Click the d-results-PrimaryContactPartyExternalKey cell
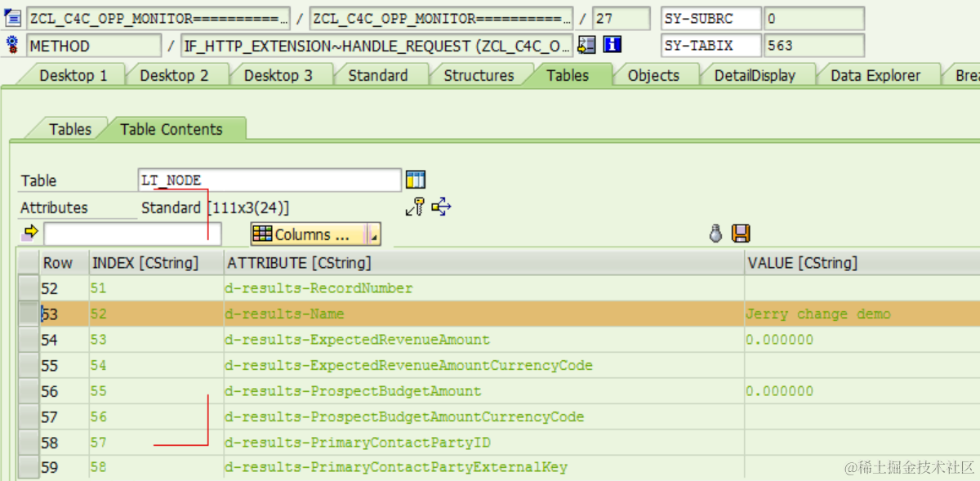The image size is (980, 481). 483,468
